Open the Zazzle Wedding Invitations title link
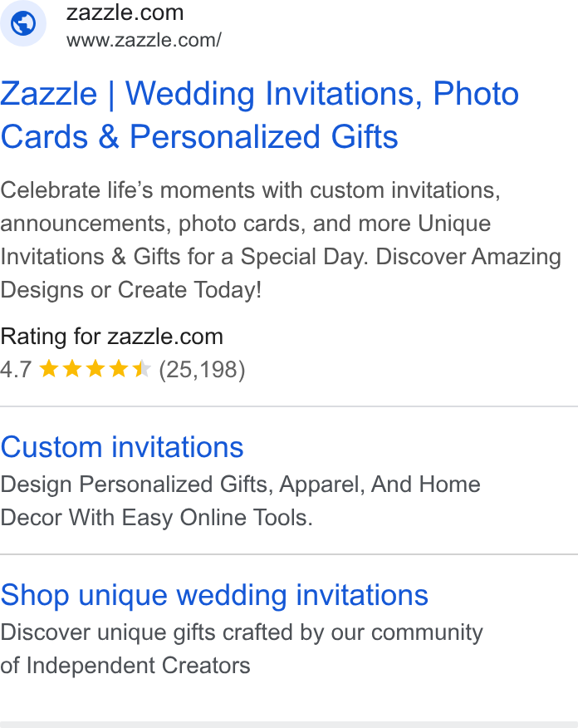578x728 pixels. tap(260, 116)
